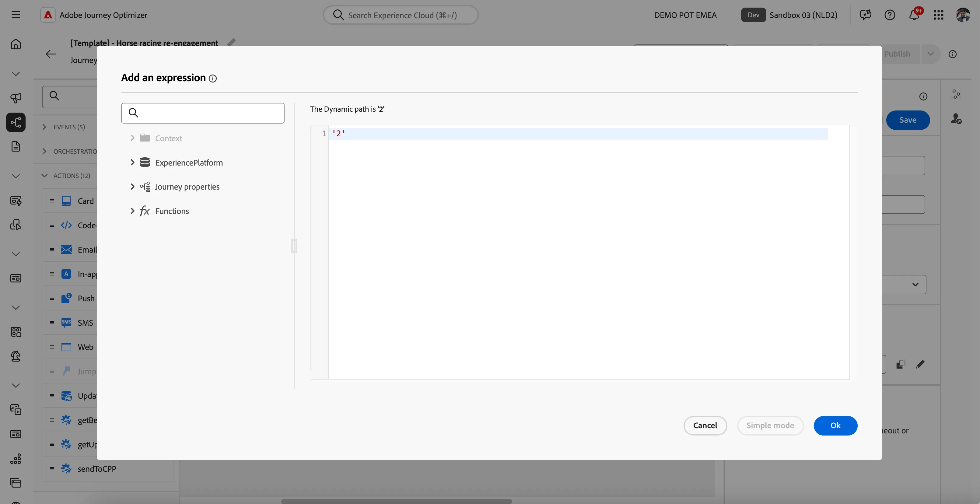Expand the Journey properties node

(x=132, y=187)
